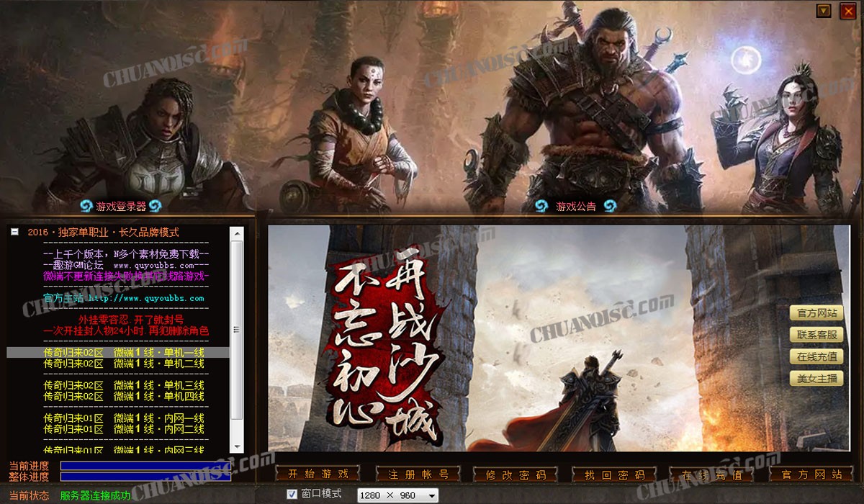The height and width of the screenshot is (504, 864).
Task: Click 美女主播 side button
Action: 816,379
